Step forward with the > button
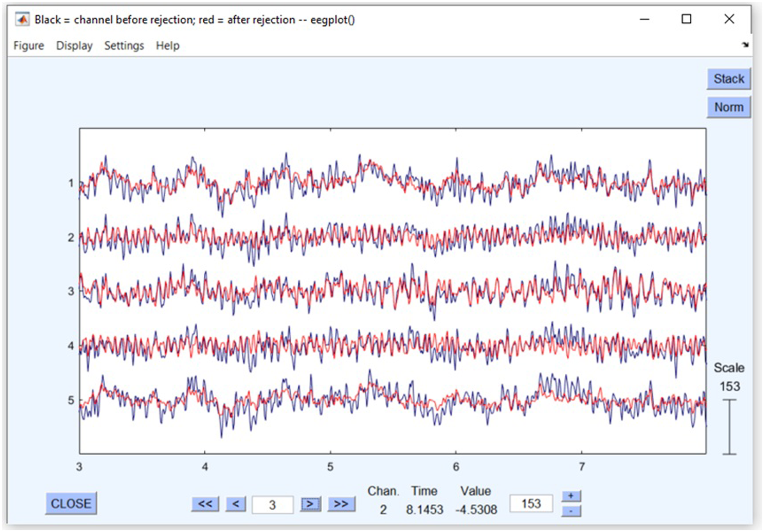This screenshot has height=532, width=764. pos(310,504)
